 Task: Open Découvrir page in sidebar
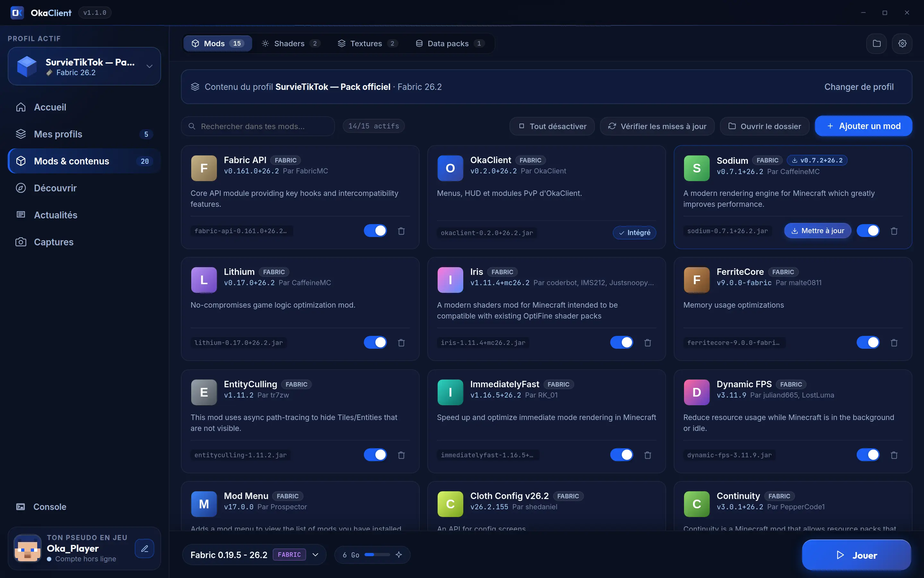(x=84, y=188)
